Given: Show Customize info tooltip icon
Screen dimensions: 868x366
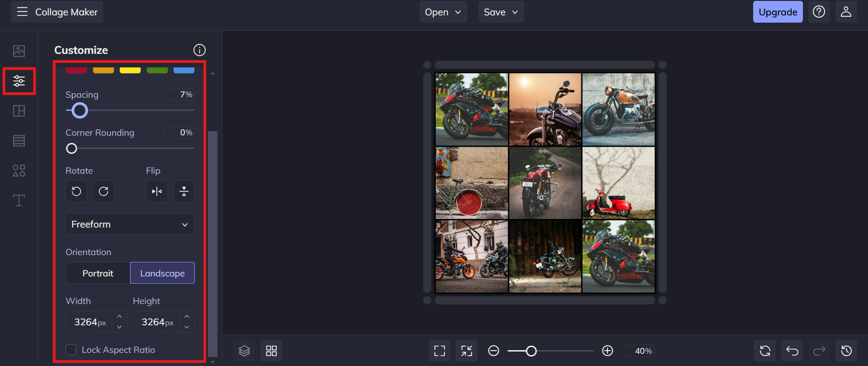Looking at the screenshot, I should pyautogui.click(x=199, y=50).
